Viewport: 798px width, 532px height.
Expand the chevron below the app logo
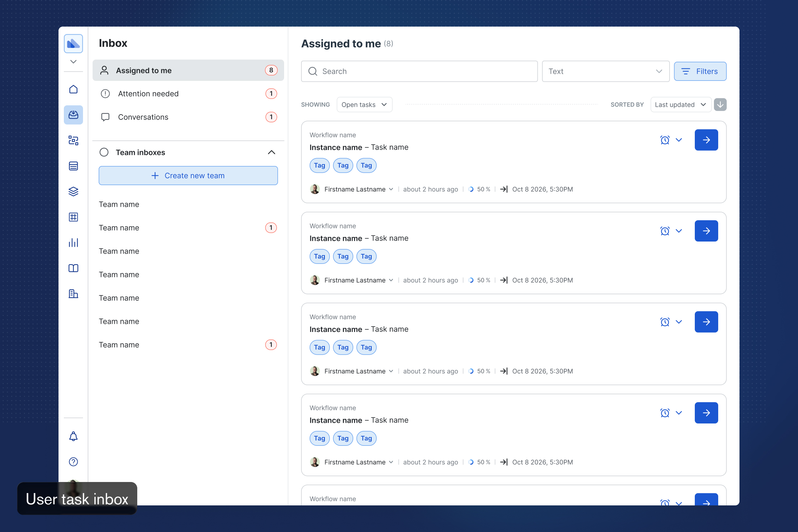73,62
